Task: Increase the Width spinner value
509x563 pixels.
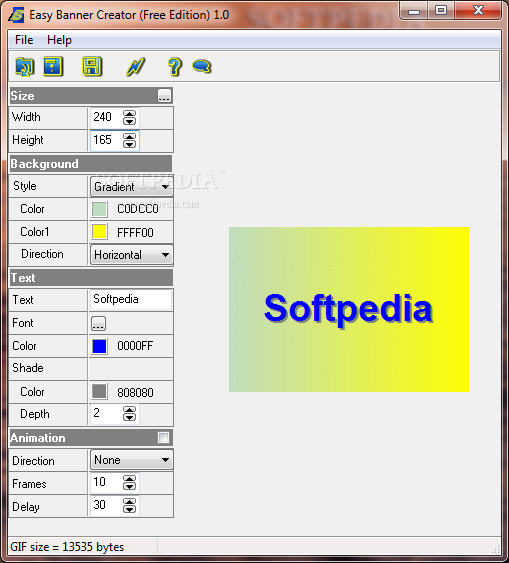Action: (x=129, y=114)
